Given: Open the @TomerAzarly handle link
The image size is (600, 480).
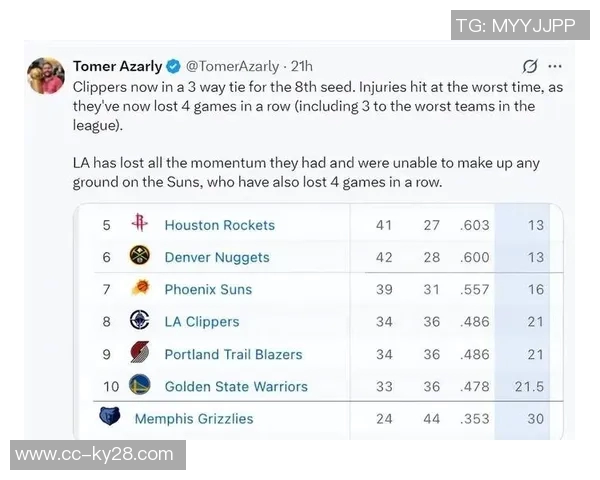Looking at the screenshot, I should point(232,66).
